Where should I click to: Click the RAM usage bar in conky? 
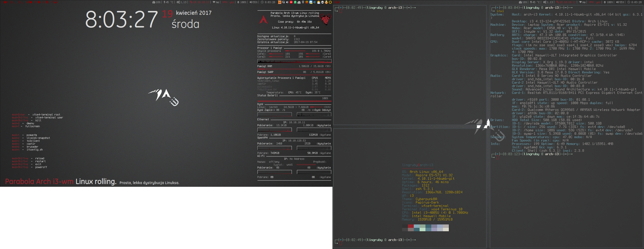pos(294,69)
